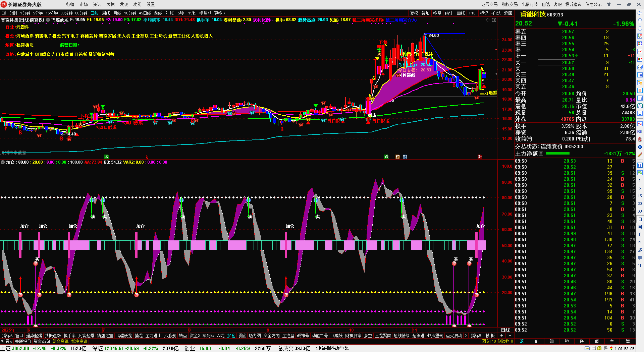Viewport: 644px width, 352px height.
Task: Click the 画线 drawing button
Action: (x=461, y=13)
